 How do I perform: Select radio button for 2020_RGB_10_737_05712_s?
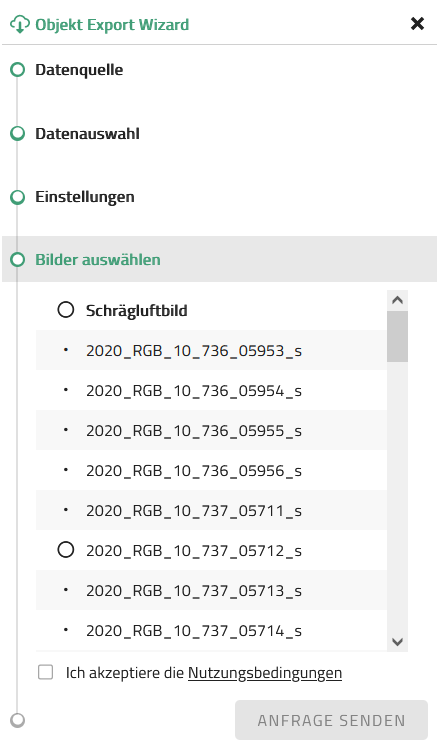click(66, 550)
